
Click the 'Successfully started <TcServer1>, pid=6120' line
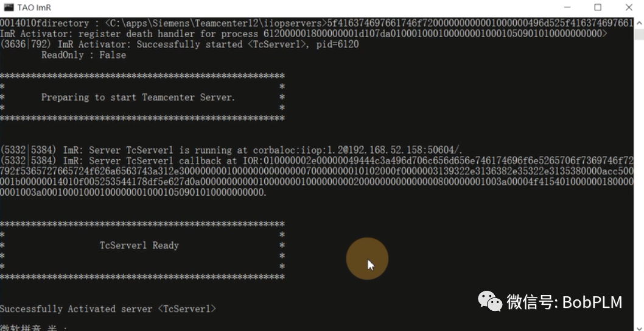coord(180,44)
